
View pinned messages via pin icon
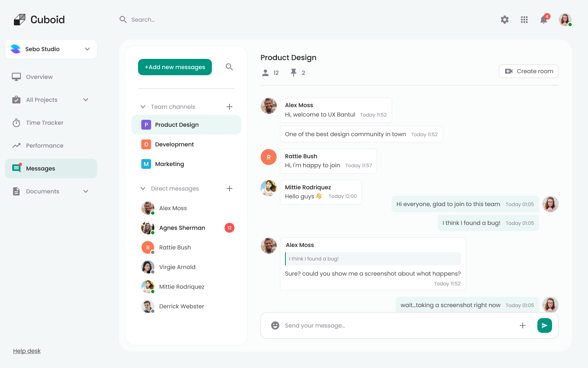pos(294,73)
